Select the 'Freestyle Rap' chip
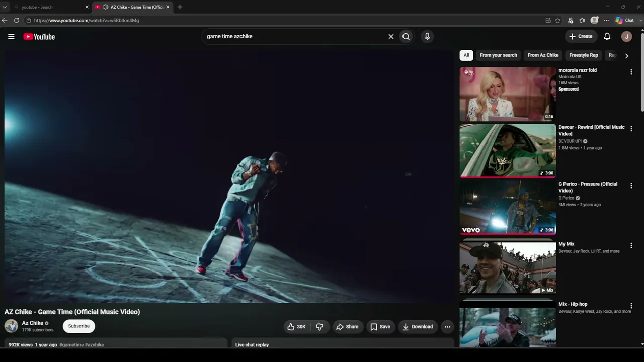 click(584, 55)
